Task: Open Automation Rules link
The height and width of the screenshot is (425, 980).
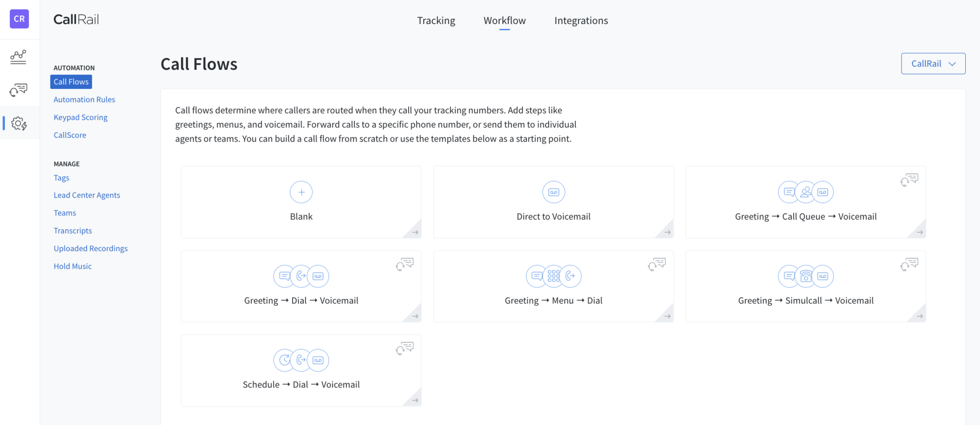Action: [84, 99]
